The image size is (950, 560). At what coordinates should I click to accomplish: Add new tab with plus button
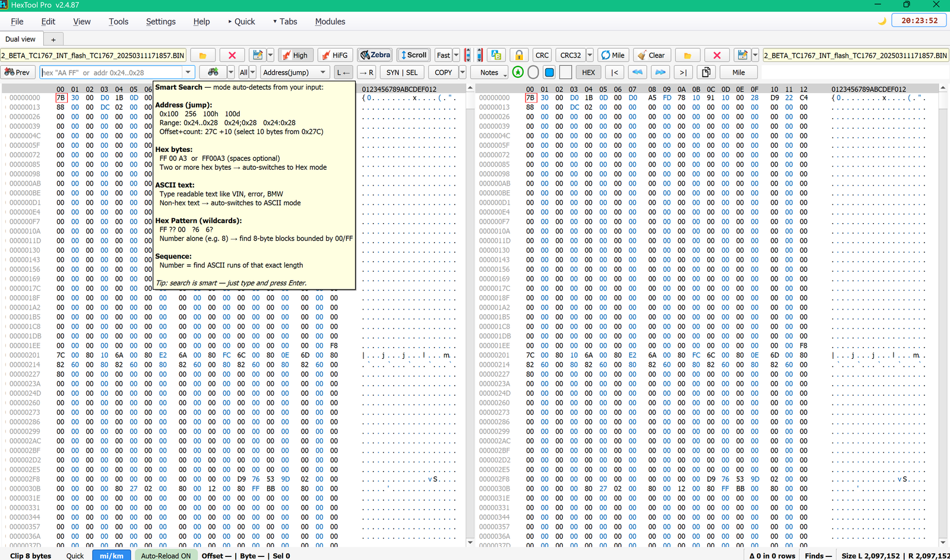coord(53,40)
